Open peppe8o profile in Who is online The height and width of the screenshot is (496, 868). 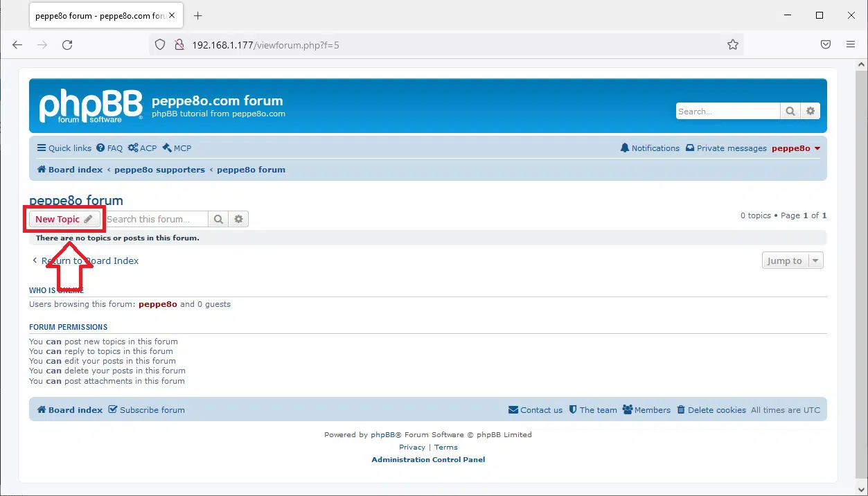pos(158,304)
